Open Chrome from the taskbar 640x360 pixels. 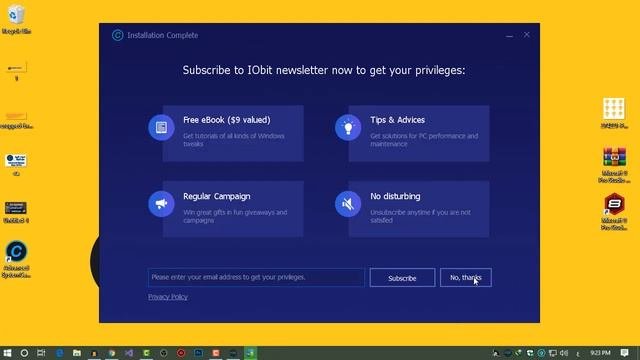click(x=112, y=353)
